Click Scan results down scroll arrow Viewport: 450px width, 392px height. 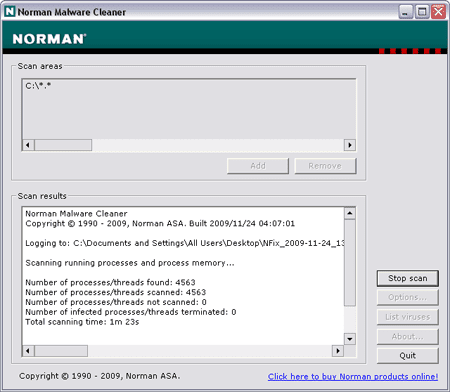click(350, 339)
